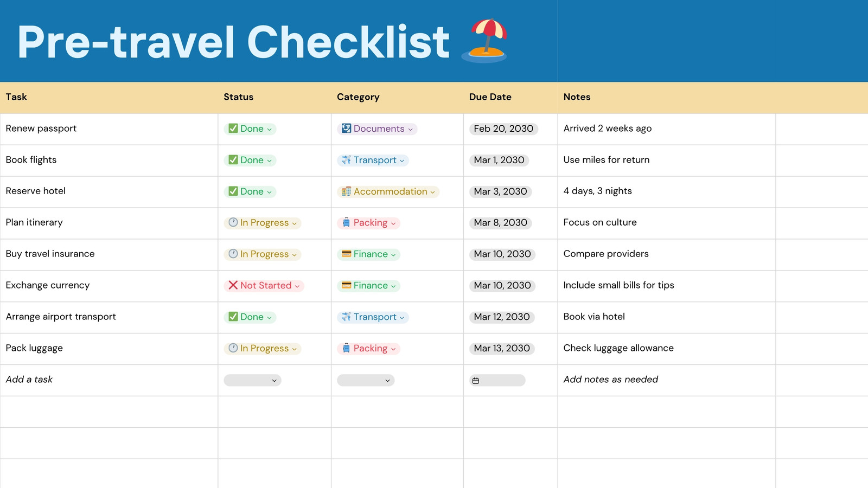Open the empty status dropdown in Add a task row
The image size is (868, 488).
(x=252, y=380)
